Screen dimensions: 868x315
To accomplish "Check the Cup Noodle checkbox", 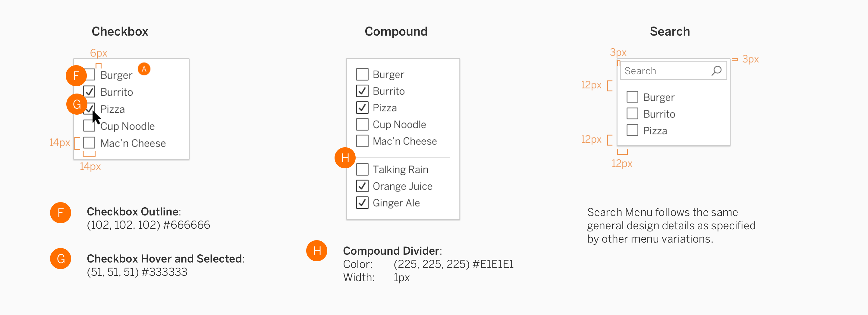I will (89, 126).
